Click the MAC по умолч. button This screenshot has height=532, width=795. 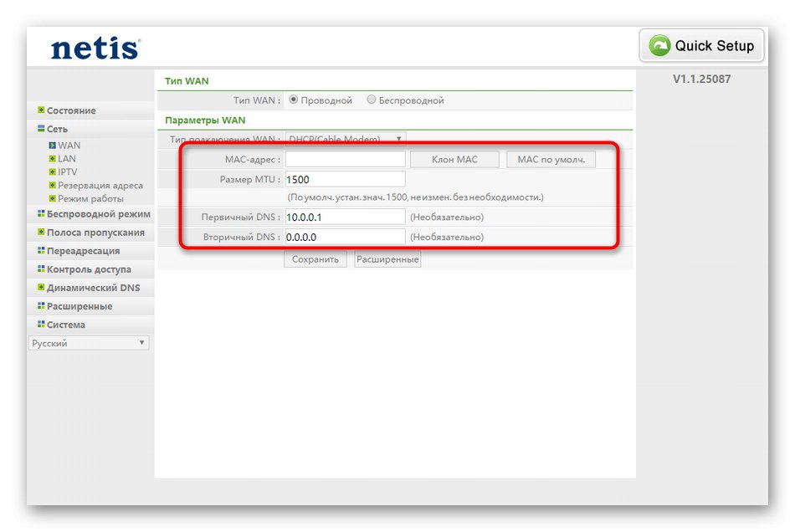click(551, 159)
